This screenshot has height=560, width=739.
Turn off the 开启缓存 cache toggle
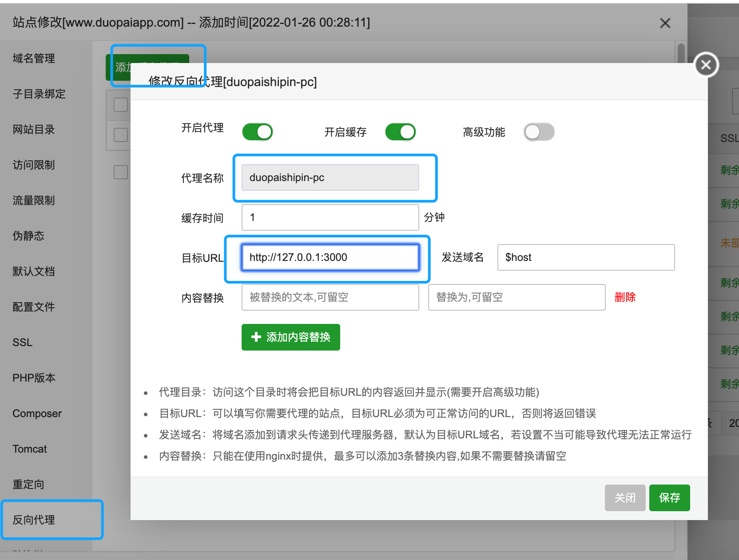point(400,131)
